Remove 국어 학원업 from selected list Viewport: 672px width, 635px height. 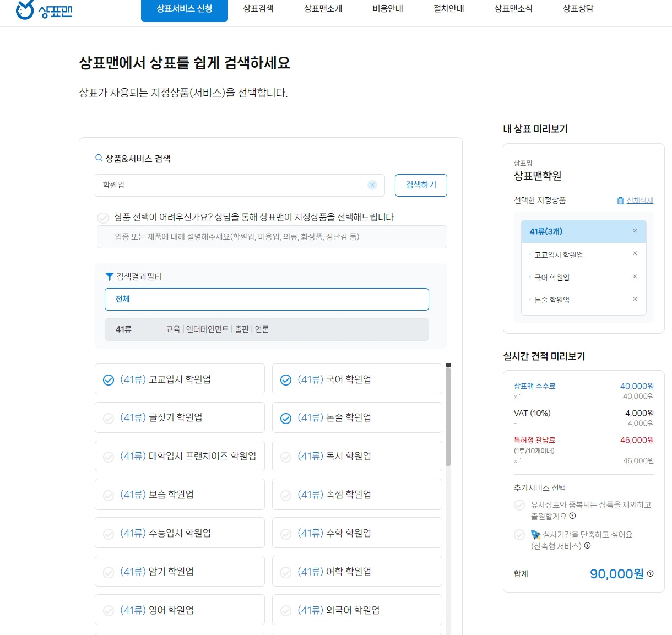[635, 276]
